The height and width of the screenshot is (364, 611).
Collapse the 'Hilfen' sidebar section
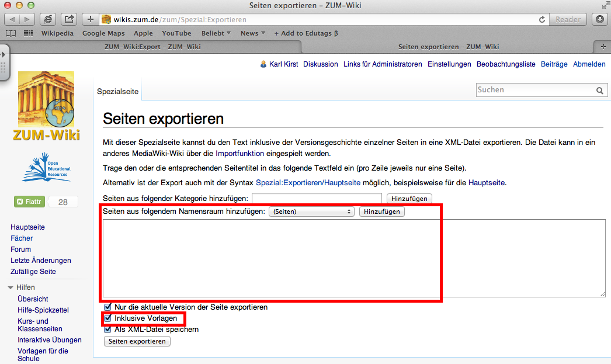tap(11, 287)
